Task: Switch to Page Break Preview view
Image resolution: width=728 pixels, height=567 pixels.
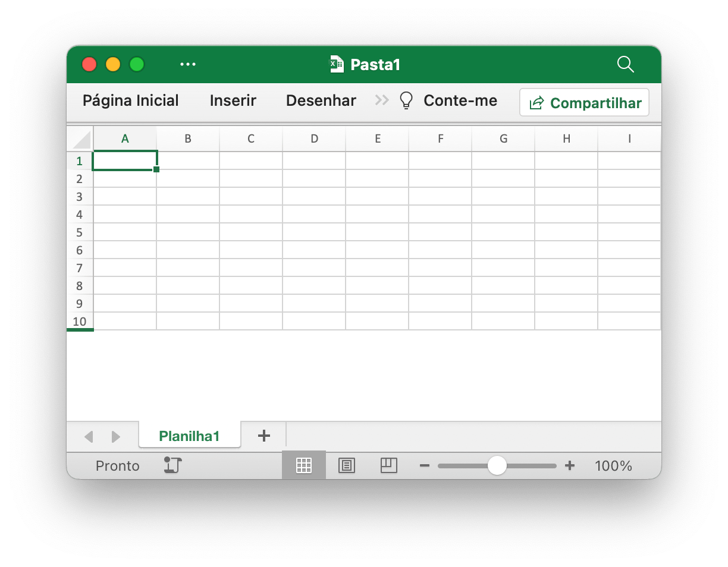Action: 388,465
